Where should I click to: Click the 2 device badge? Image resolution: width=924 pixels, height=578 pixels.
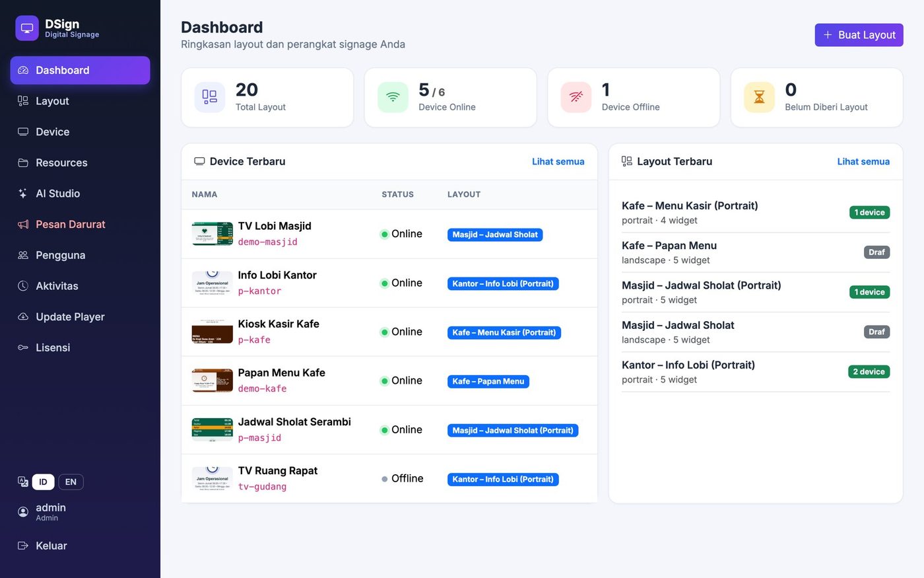point(869,372)
